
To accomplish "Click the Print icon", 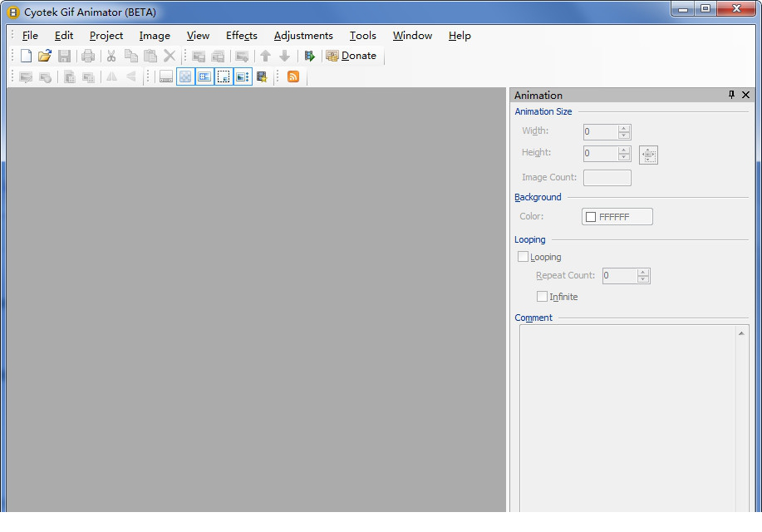I will click(88, 56).
